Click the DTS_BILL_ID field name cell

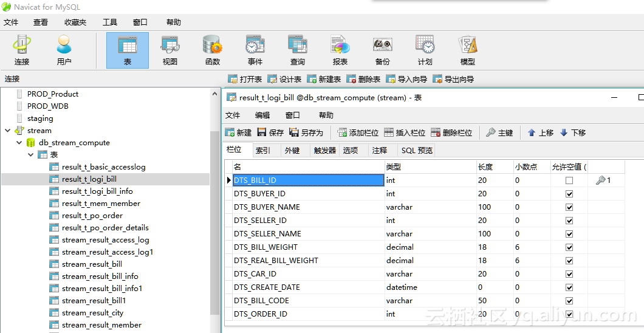308,180
